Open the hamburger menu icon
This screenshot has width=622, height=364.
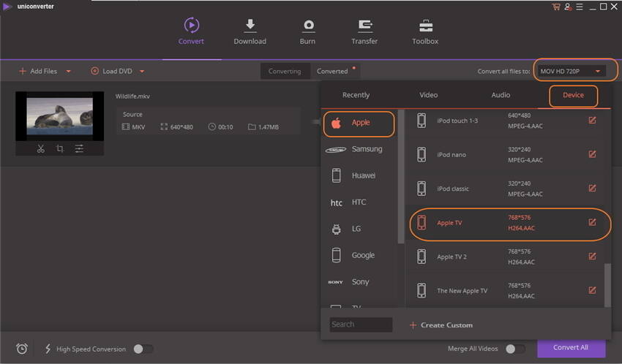click(x=580, y=7)
